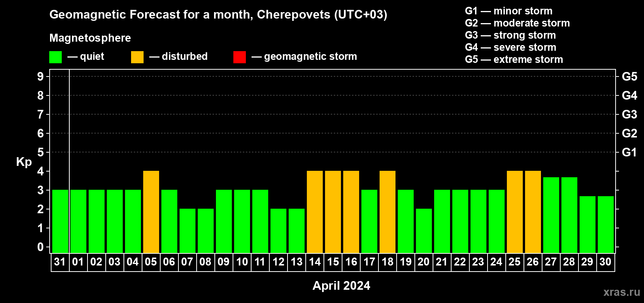The height and width of the screenshot is (303, 644).
Task: Click date label 29 on the axis
Action: pos(587,262)
